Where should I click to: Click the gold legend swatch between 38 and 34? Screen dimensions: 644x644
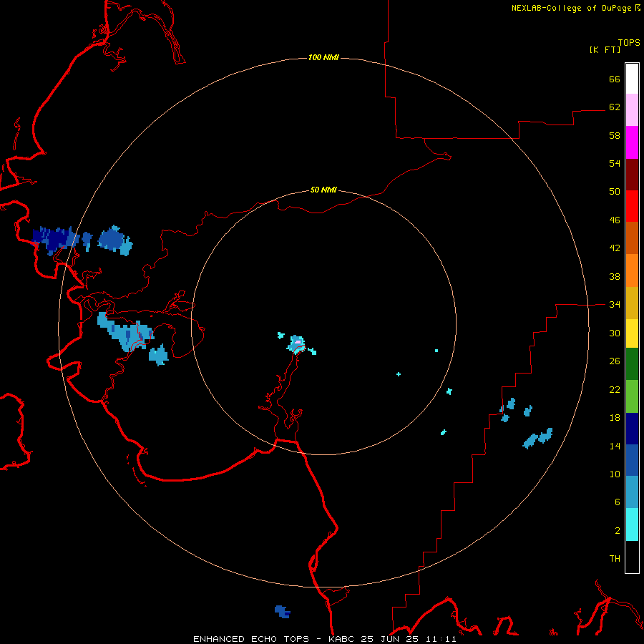(x=632, y=302)
